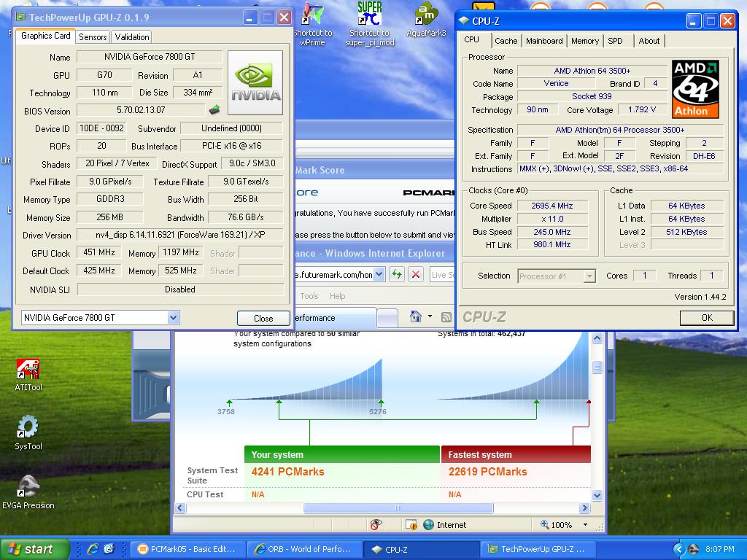This screenshot has height=560, width=747.
Task: Open the Sensors tab in GPU-Z
Action: [93, 36]
